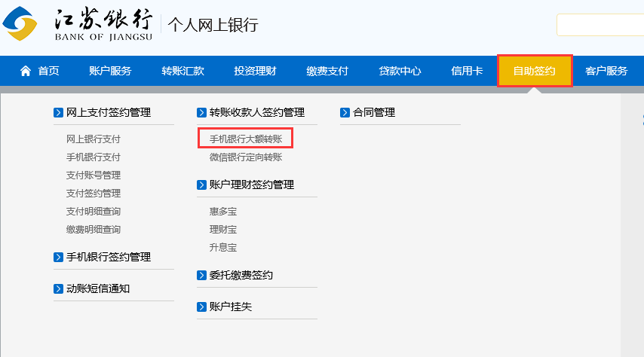
Task: Click the Bank of Jiangsu logo emblem
Action: 20,23
